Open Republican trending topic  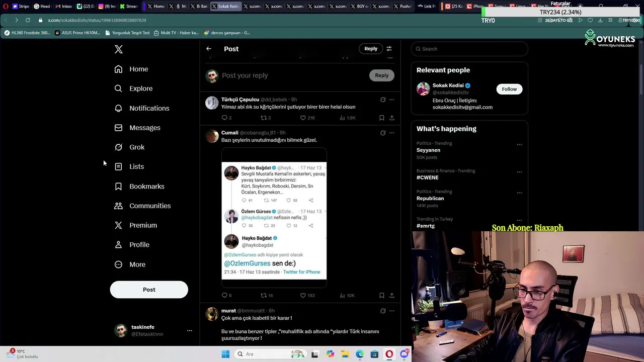tap(430, 199)
